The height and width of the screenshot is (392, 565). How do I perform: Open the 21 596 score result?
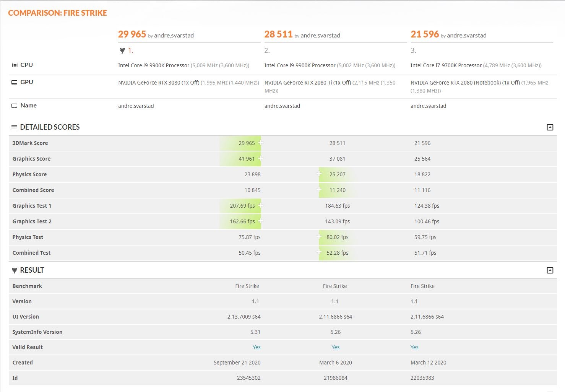425,34
